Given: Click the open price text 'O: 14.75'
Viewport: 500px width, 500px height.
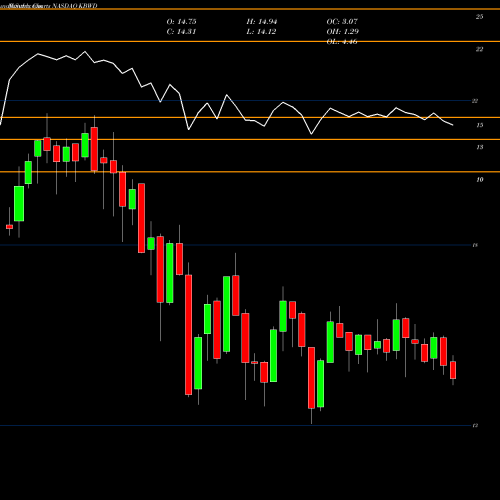Looking at the screenshot, I should 181,22.
